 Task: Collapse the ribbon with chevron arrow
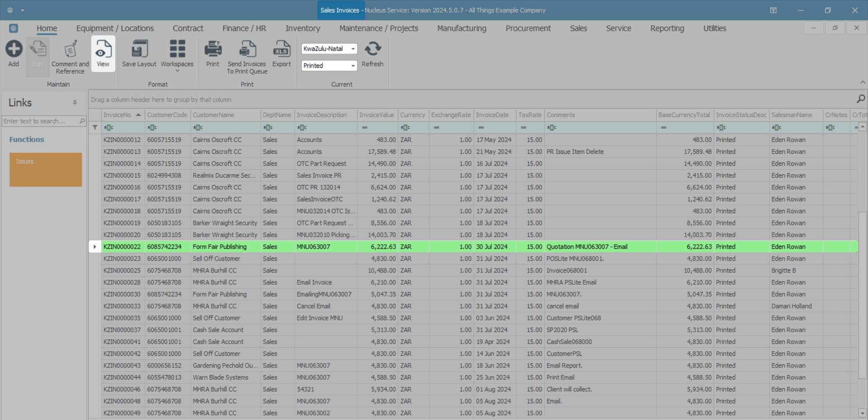[863, 82]
